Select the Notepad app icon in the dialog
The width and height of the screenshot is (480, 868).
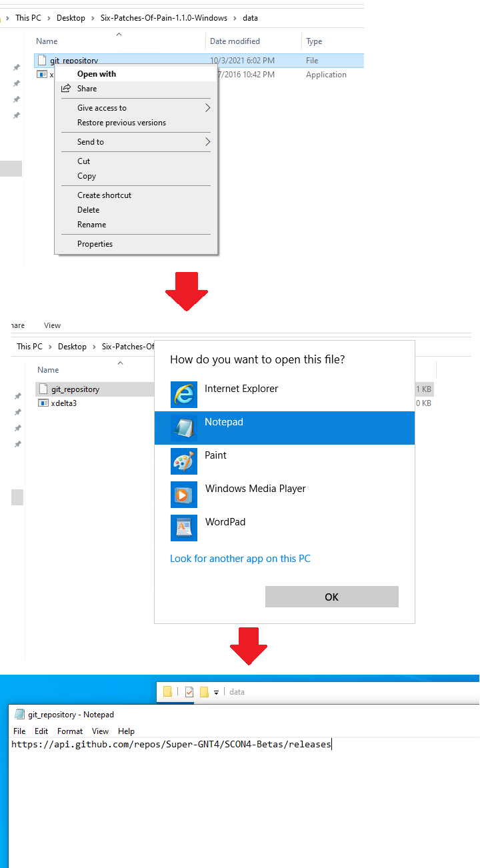[x=184, y=428]
